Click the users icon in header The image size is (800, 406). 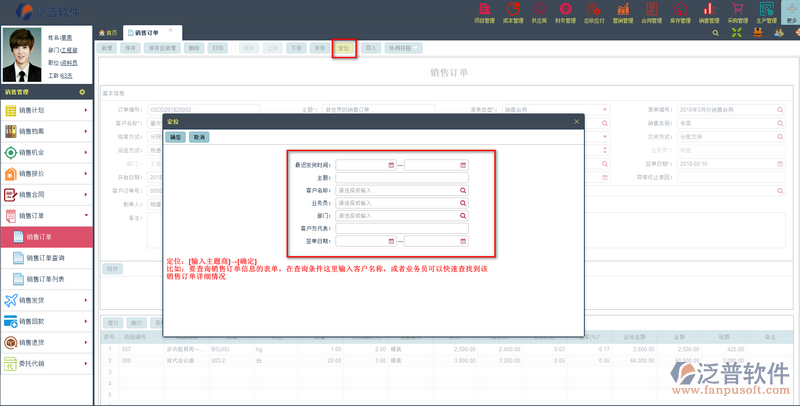coord(779,33)
